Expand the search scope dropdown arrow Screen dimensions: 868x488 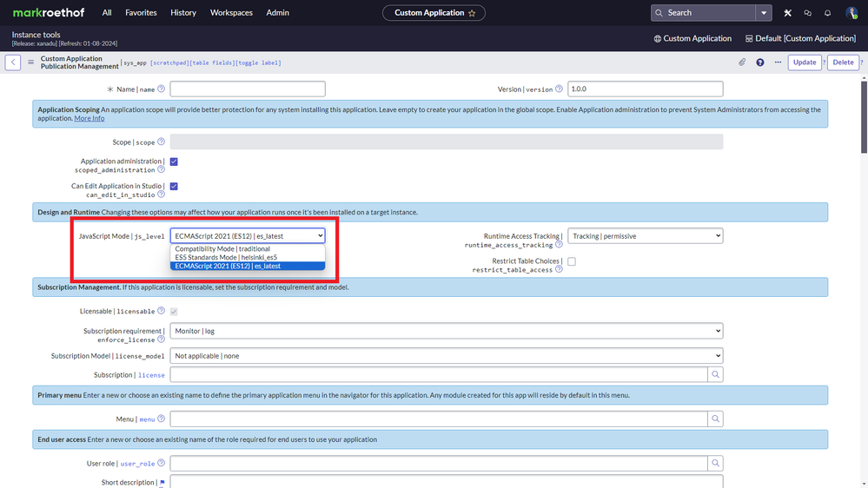point(764,13)
